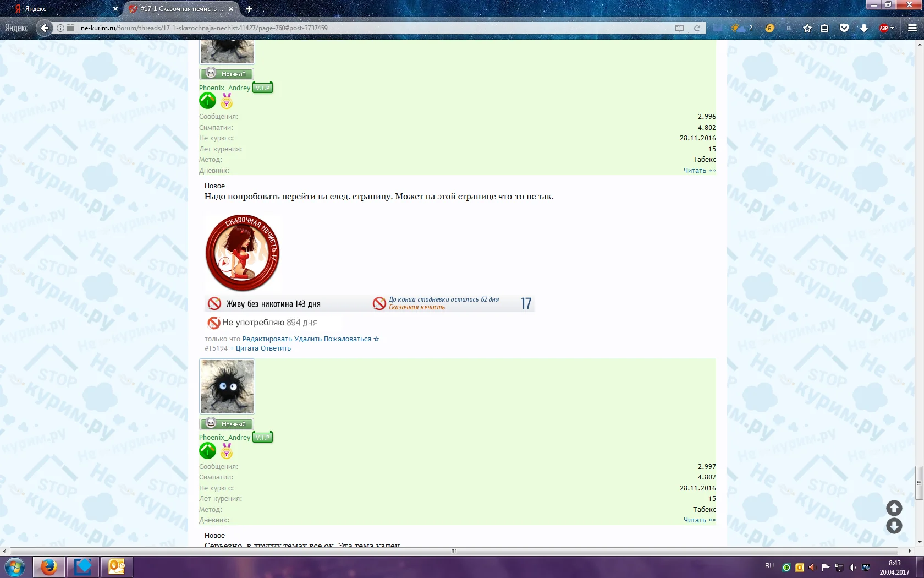Select the '#17_1 Сказочная нечисть' tab

[x=181, y=9]
